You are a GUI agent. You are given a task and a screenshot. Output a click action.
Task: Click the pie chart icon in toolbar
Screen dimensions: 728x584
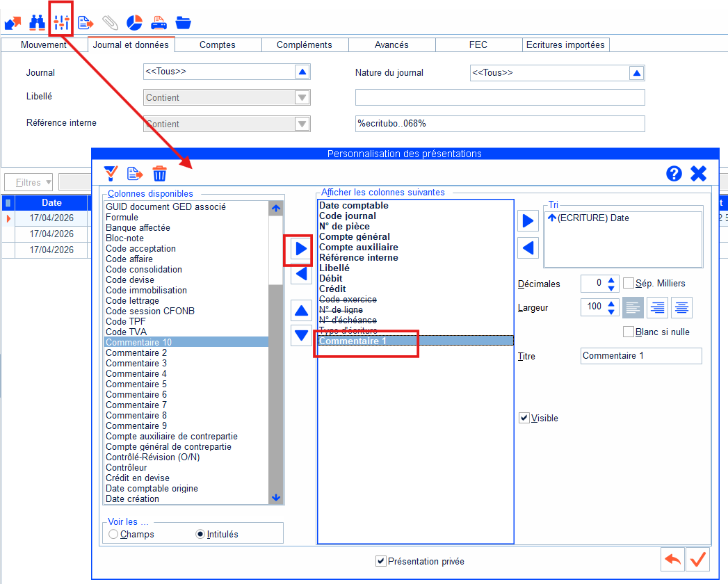(134, 22)
